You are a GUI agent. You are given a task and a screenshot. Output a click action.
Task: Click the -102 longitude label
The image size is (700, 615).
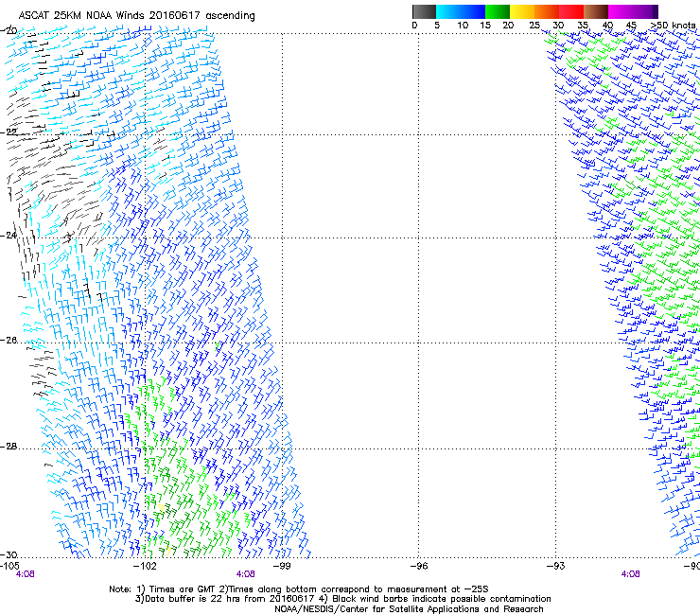click(x=145, y=566)
